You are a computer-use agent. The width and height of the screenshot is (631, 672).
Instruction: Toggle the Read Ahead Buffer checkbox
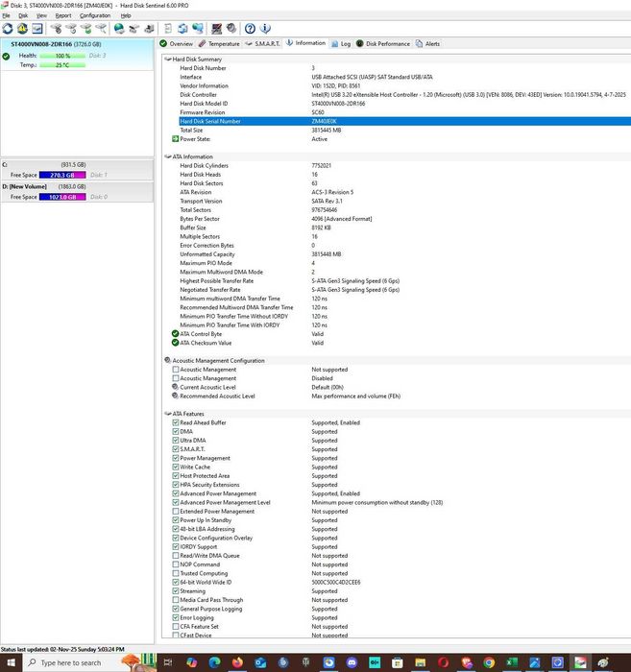click(176, 422)
